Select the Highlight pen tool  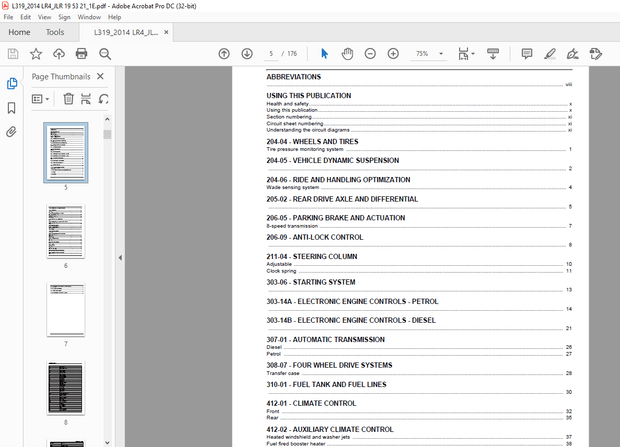click(x=550, y=54)
